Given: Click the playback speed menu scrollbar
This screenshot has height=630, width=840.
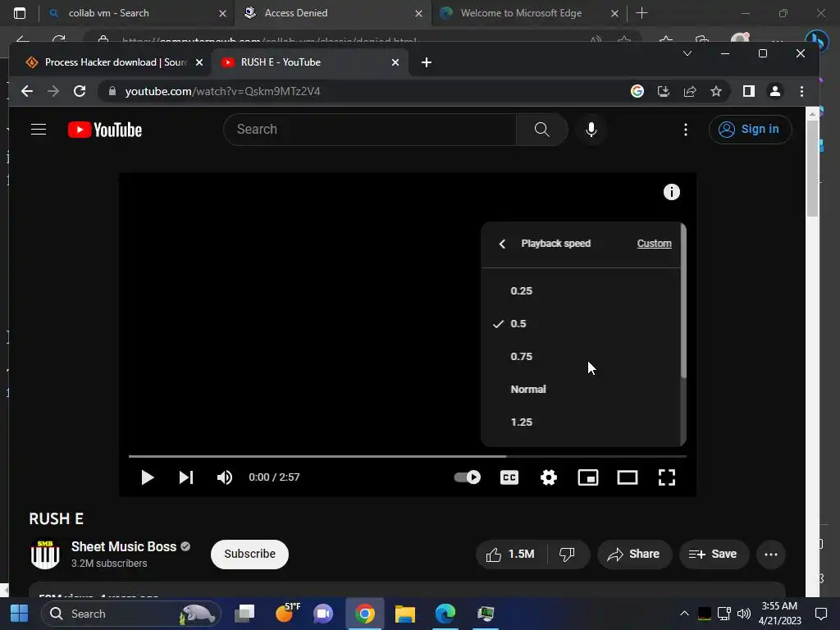Looking at the screenshot, I should 683,301.
